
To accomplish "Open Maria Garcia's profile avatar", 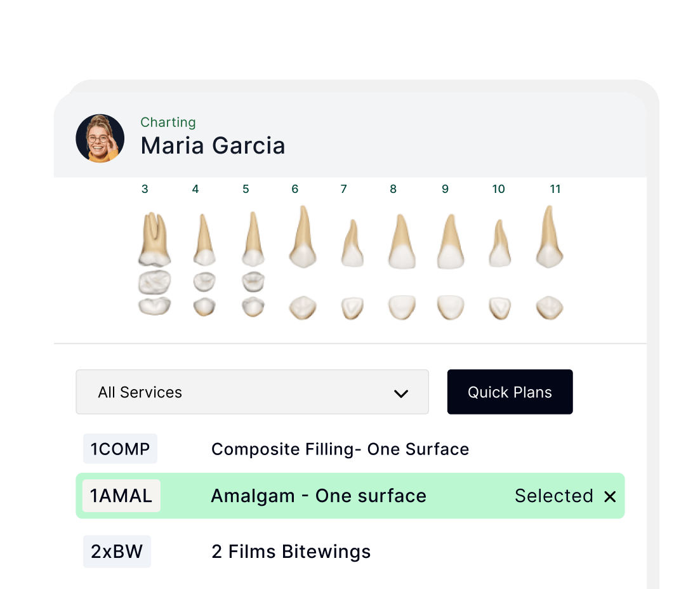I will [100, 138].
